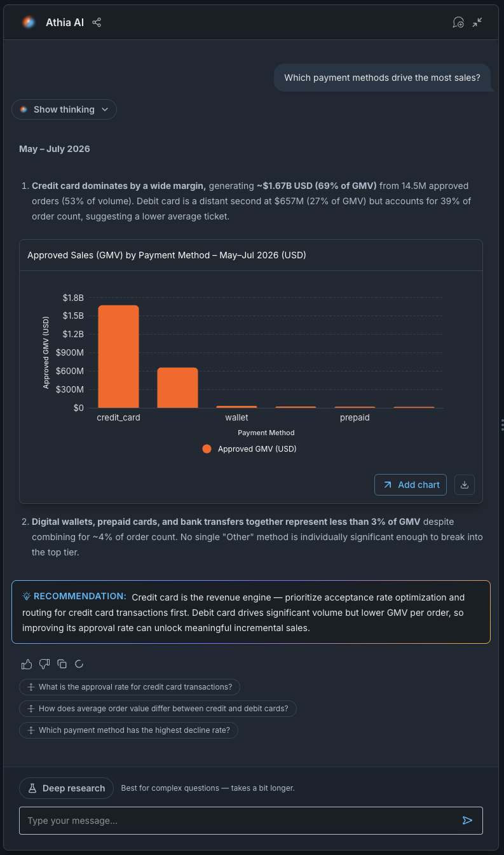Screen dimensions: 504x855
Task: Choose the average order value follow-up question
Action: coord(158,709)
